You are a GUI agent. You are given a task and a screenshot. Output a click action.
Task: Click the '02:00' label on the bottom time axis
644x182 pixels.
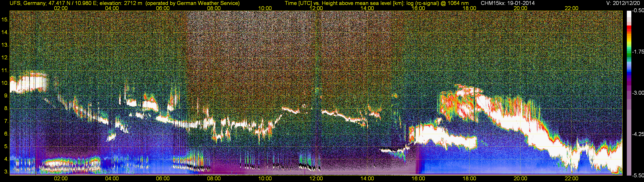pos(61,179)
